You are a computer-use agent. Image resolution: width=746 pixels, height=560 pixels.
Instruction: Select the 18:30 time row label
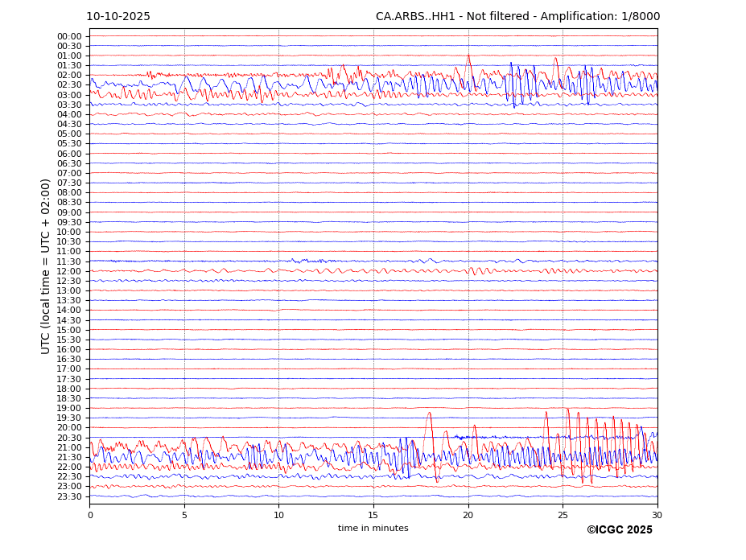click(x=69, y=398)
